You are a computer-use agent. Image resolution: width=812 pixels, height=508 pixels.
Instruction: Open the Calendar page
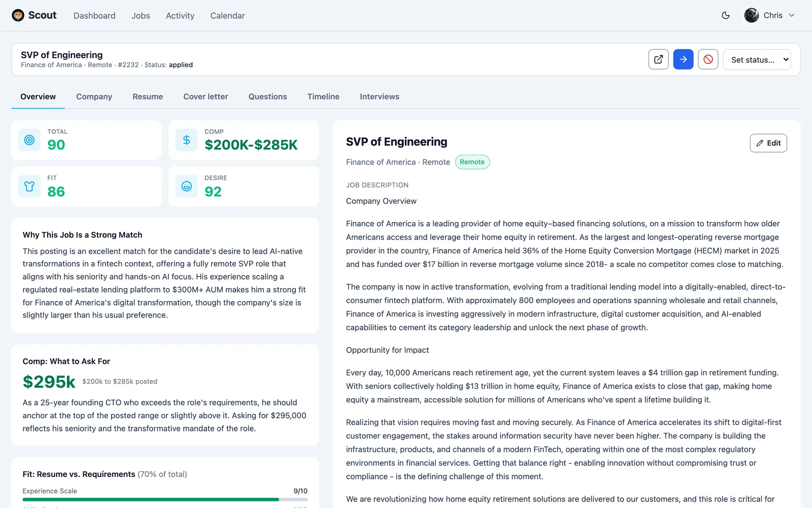228,16
